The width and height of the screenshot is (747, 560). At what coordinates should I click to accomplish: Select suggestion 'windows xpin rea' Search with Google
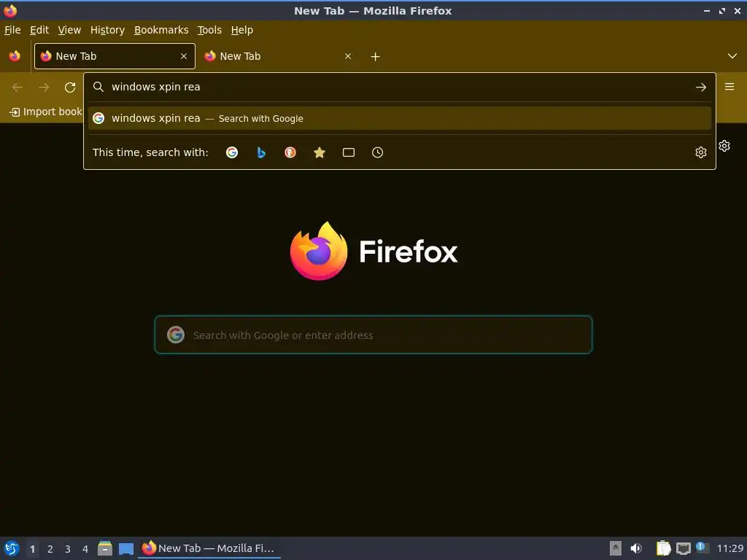tap(400, 118)
